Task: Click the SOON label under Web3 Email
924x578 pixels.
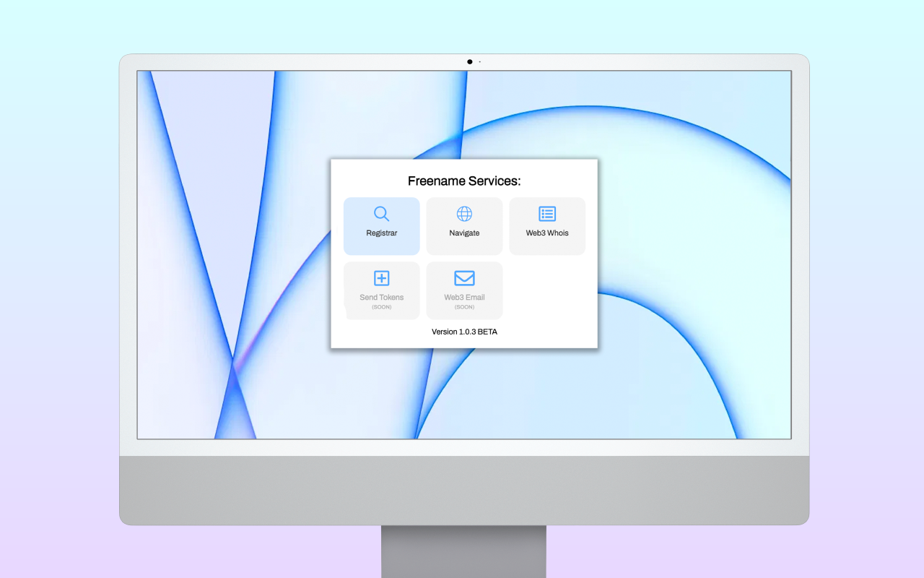Action: click(464, 306)
